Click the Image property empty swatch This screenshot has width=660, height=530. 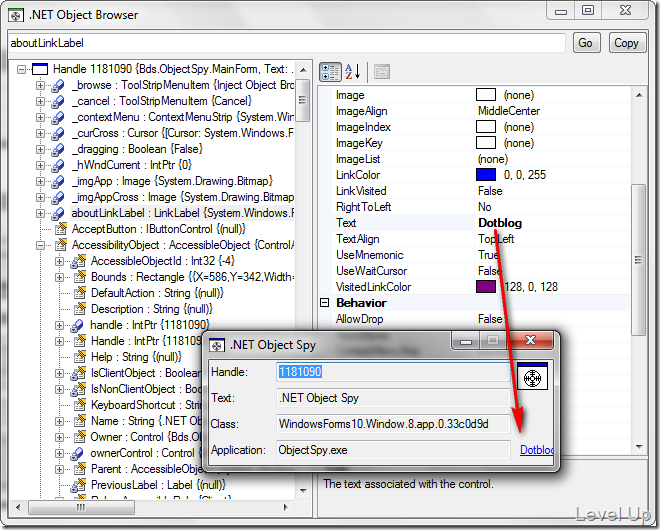(486, 95)
